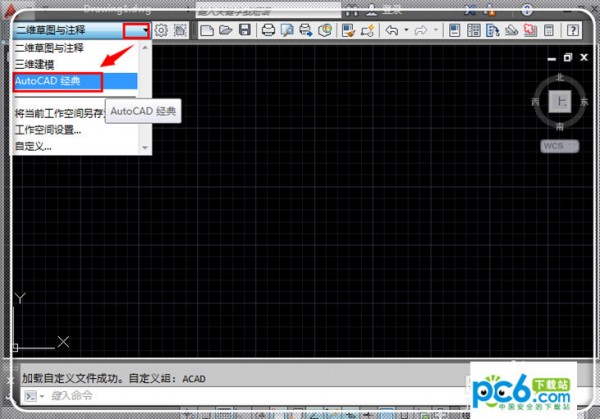Image resolution: width=600 pixels, height=419 pixels.
Task: Click 自定义... in the workspace menu
Action: point(33,146)
